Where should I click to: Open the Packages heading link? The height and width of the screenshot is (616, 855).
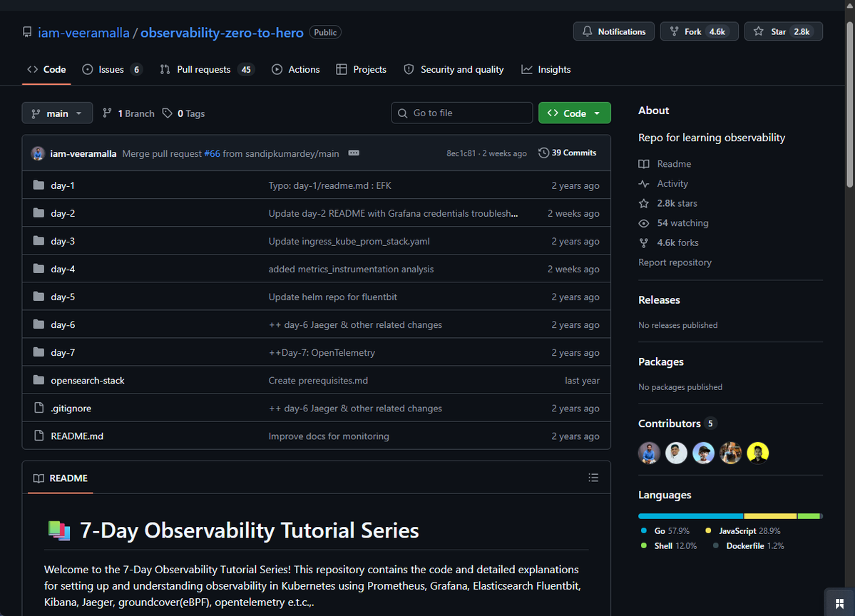pyautogui.click(x=660, y=361)
